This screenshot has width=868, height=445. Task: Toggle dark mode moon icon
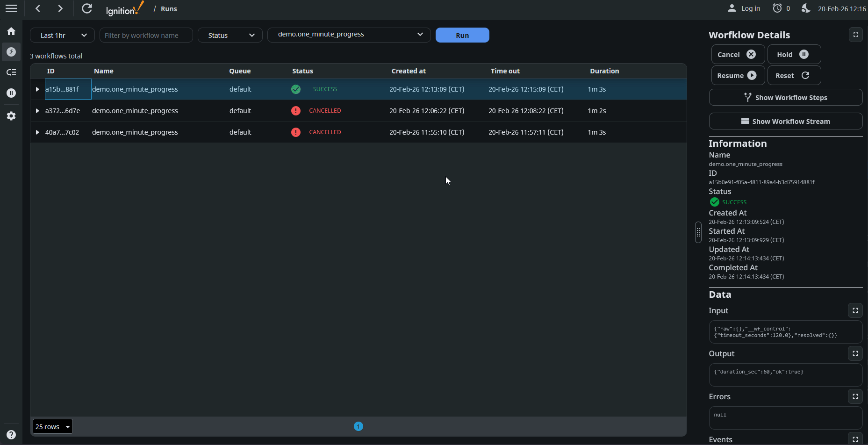(x=805, y=8)
